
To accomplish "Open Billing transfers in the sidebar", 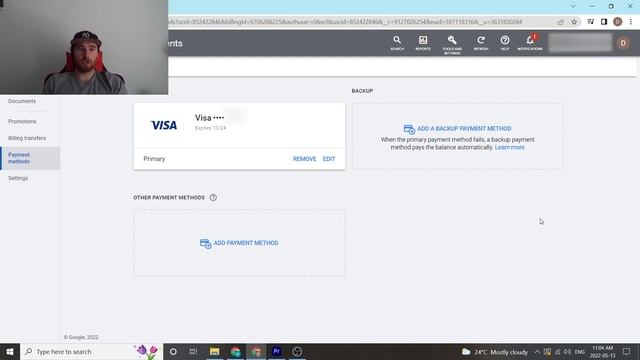I will click(27, 138).
